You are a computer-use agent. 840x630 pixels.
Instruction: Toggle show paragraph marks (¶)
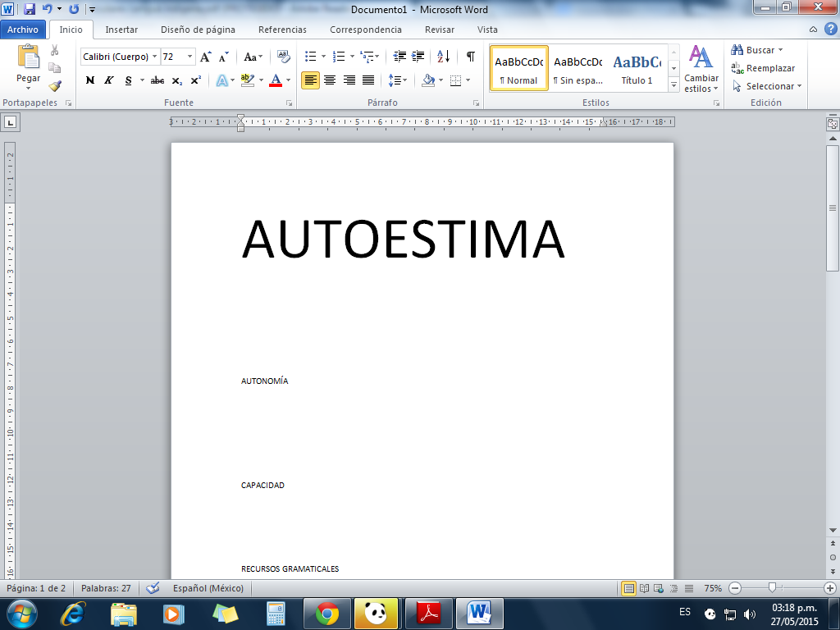coord(470,57)
